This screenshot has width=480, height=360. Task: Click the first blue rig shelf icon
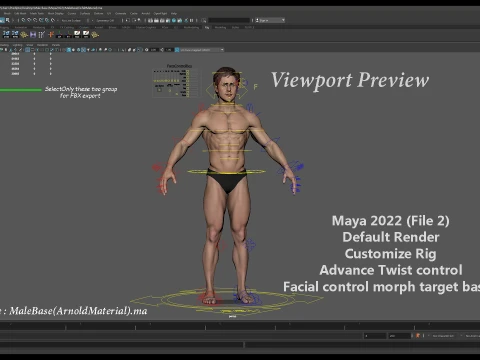pos(6,34)
